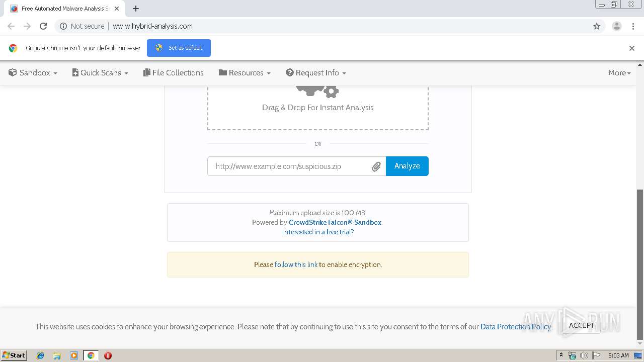Open the File Collections page
The image size is (644, 362).
[174, 73]
